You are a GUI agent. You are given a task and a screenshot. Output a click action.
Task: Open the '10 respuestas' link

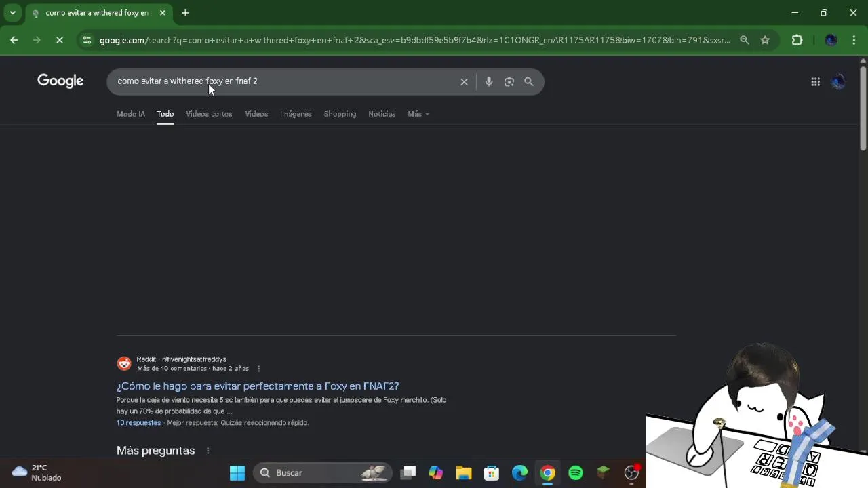point(138,423)
